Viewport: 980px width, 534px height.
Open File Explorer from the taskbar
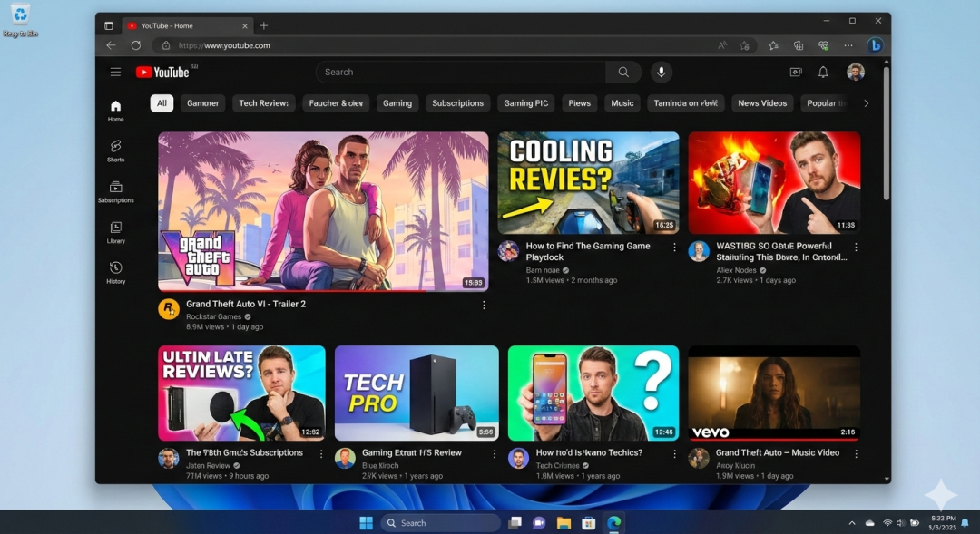pos(563,523)
